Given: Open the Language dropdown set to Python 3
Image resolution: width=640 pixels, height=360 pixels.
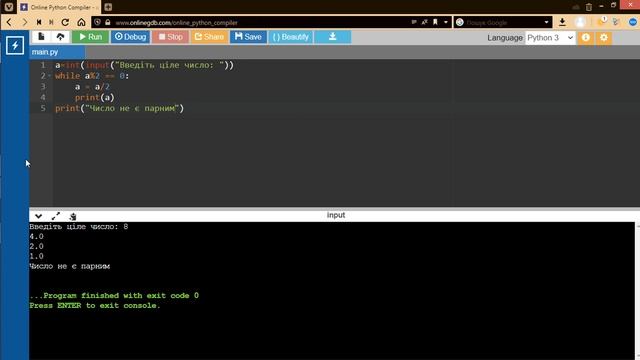Looking at the screenshot, I should (550, 38).
